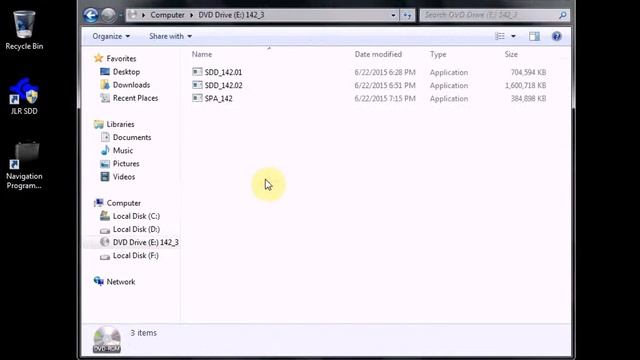640x360 pixels.
Task: Select the SDD_142.02 file name
Action: pyautogui.click(x=223, y=85)
